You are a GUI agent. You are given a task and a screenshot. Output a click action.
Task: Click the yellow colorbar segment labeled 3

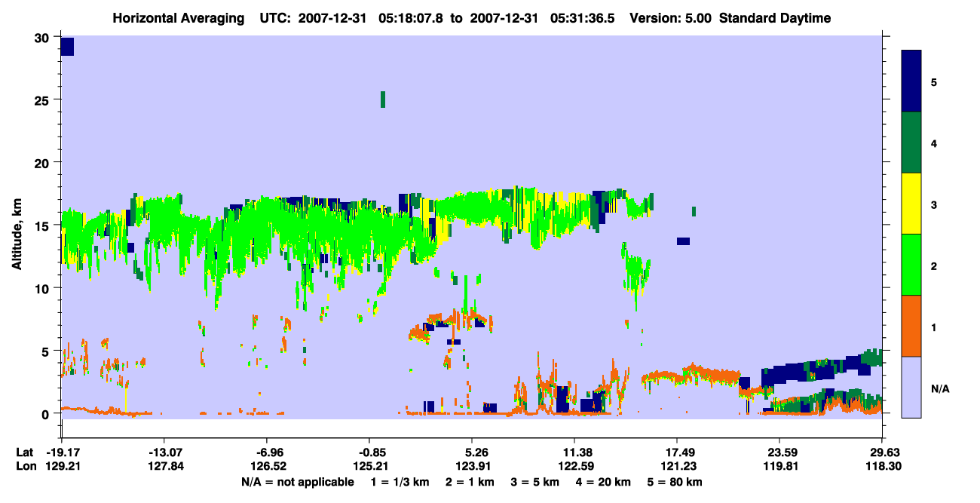[912, 204]
